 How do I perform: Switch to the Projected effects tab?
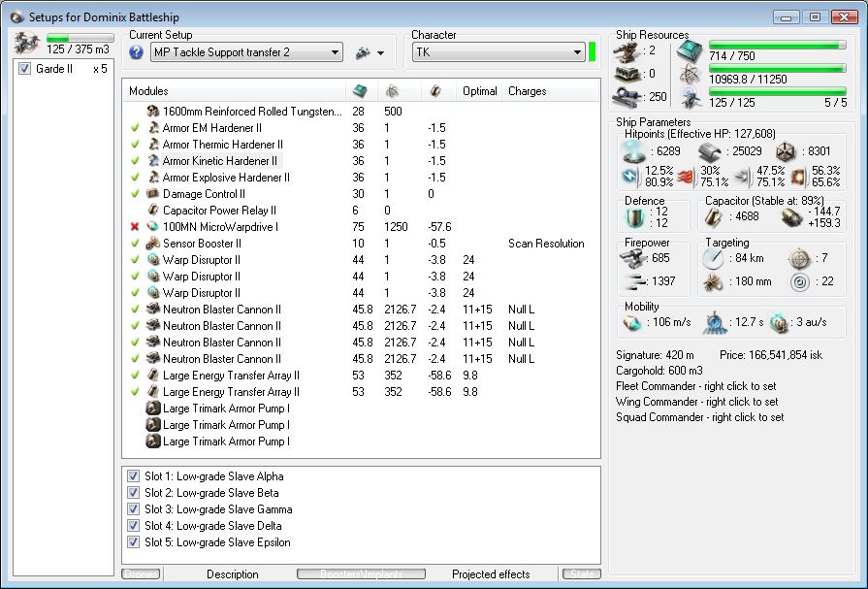point(490,574)
